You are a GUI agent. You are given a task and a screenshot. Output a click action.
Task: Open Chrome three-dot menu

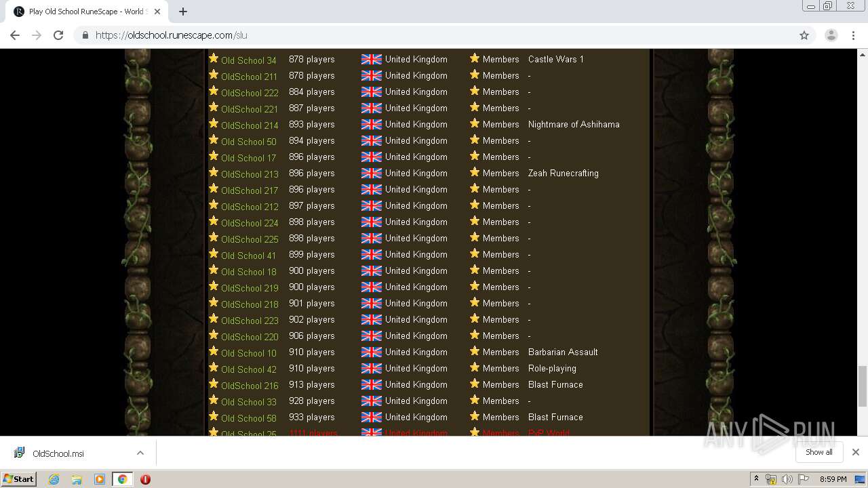click(854, 35)
